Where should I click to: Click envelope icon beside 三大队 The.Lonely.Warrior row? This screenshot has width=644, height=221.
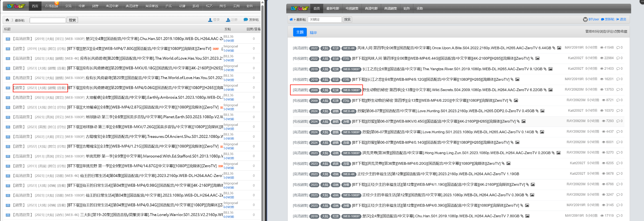click(8, 215)
